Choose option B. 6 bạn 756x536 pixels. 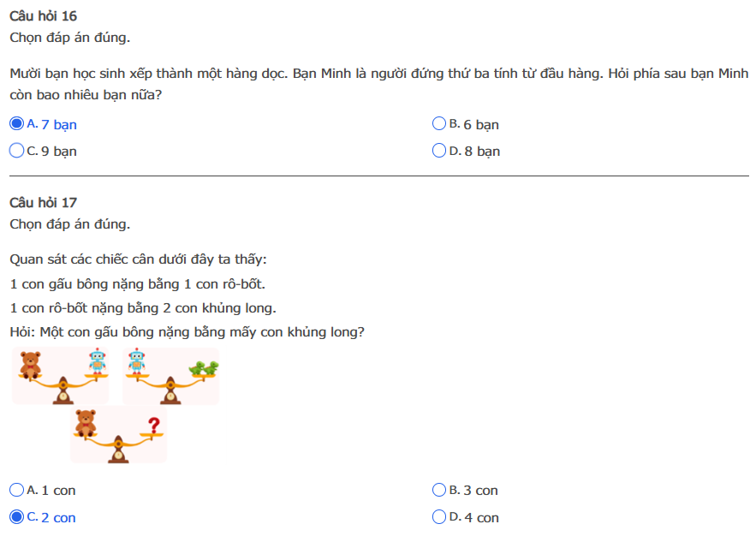440,124
